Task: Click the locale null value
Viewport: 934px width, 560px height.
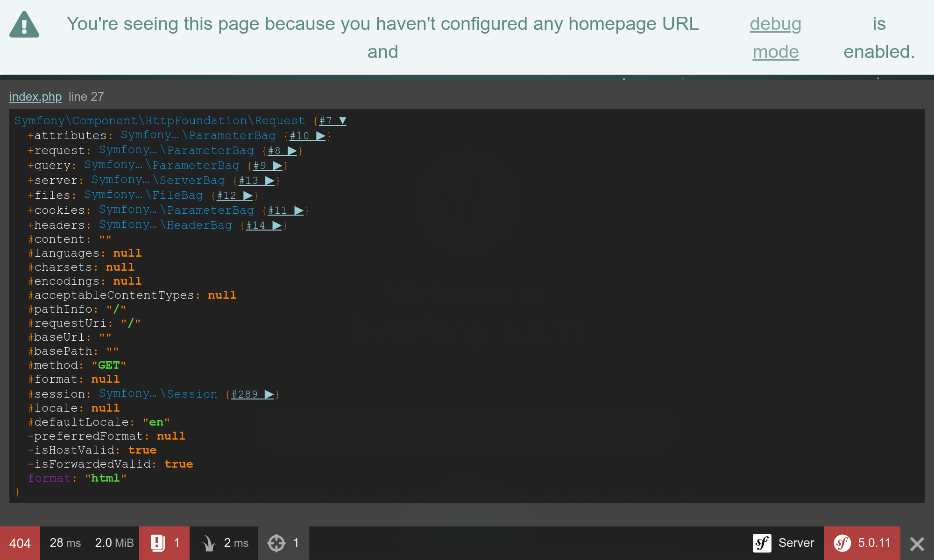Action: click(x=106, y=408)
